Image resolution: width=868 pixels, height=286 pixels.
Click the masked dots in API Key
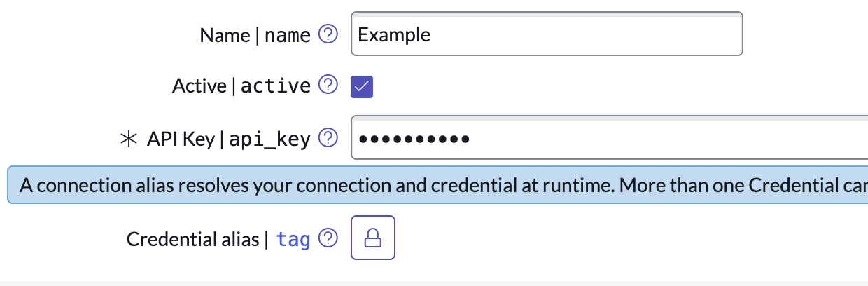(x=413, y=139)
